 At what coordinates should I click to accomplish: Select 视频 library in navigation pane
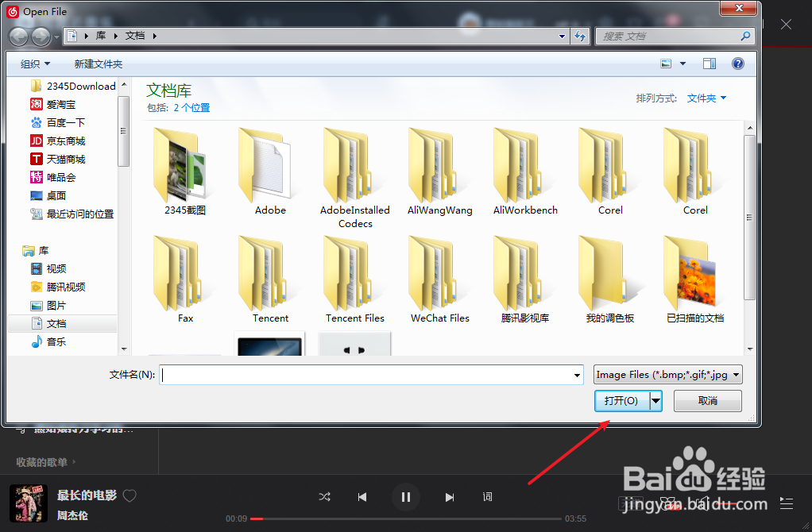tap(48, 268)
